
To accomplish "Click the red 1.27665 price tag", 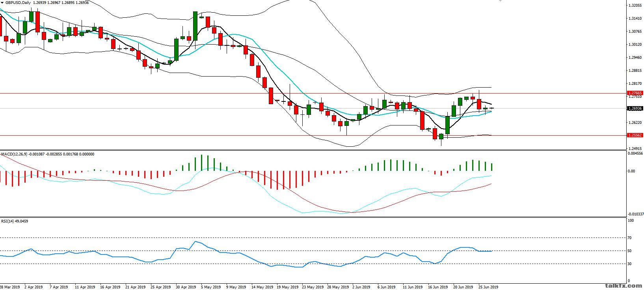I will point(635,93).
